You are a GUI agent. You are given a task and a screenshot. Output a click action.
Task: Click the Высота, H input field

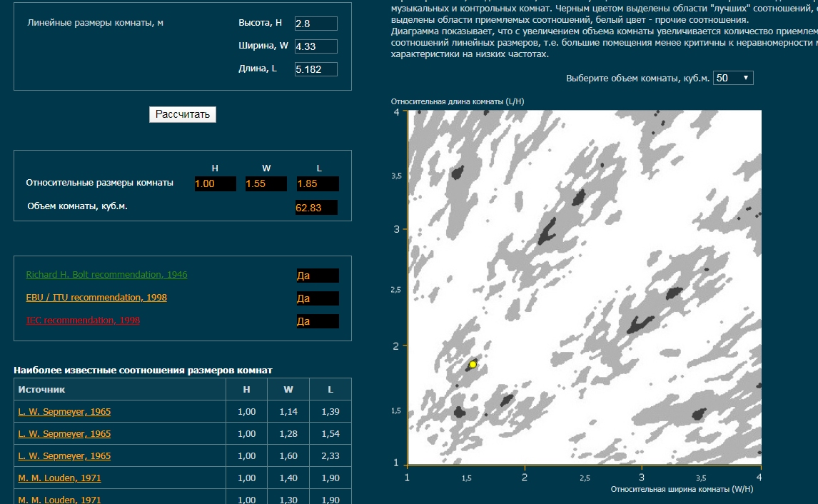click(315, 24)
